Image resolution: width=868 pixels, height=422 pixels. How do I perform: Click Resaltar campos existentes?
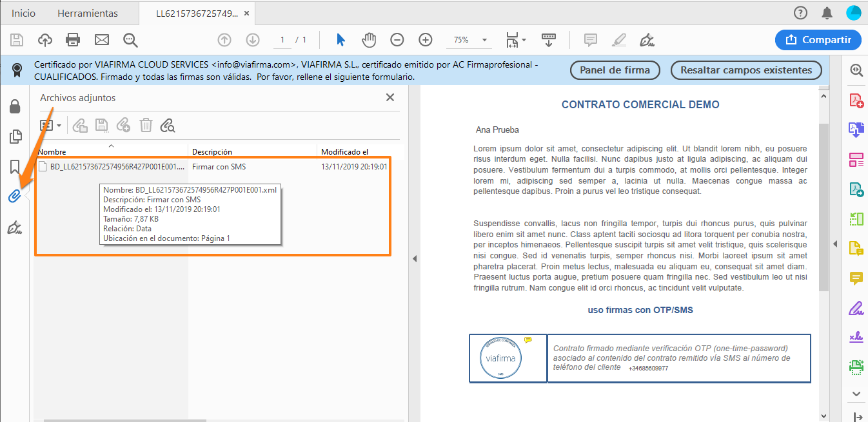(746, 70)
